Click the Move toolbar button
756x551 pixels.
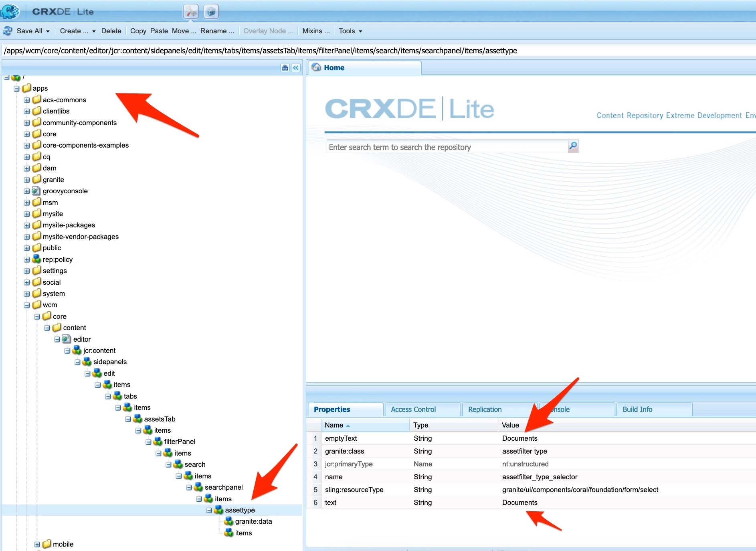pyautogui.click(x=184, y=31)
